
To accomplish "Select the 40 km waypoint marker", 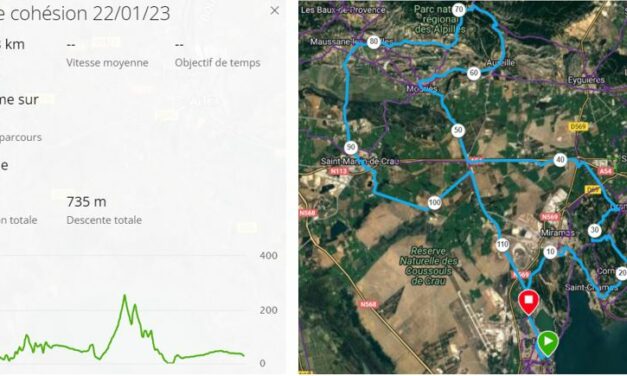I will pyautogui.click(x=560, y=160).
